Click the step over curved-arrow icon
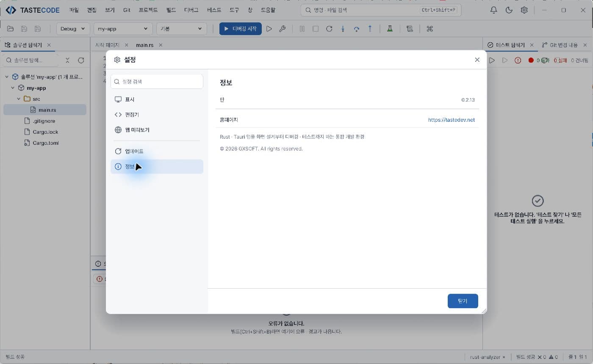The image size is (593, 364). [357, 29]
